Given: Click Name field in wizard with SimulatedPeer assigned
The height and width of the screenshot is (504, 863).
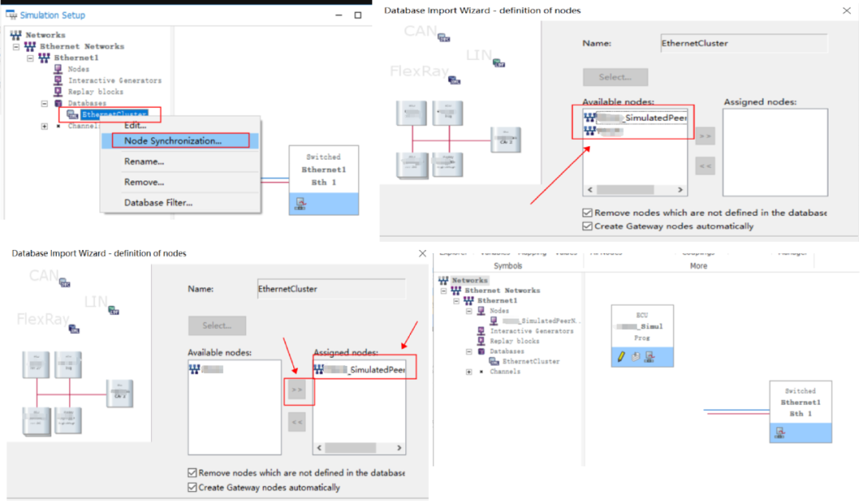Looking at the screenshot, I should coord(332,289).
